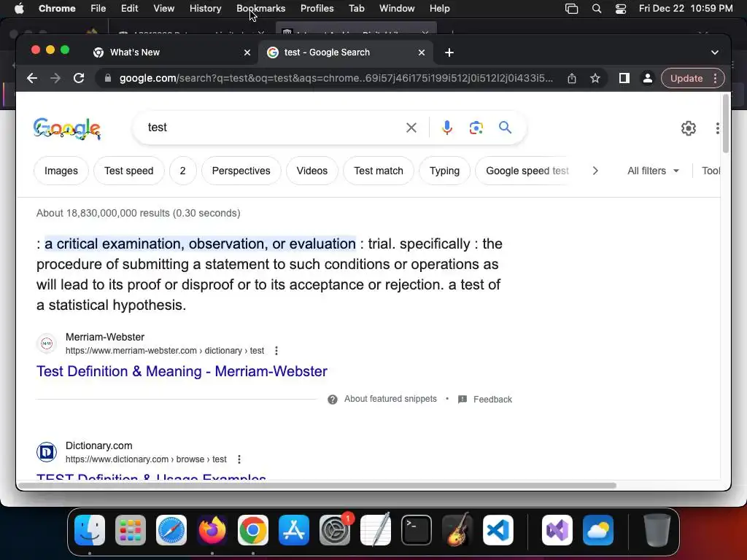Click the Chrome back arrow
Image resolution: width=747 pixels, height=560 pixels.
click(32, 78)
